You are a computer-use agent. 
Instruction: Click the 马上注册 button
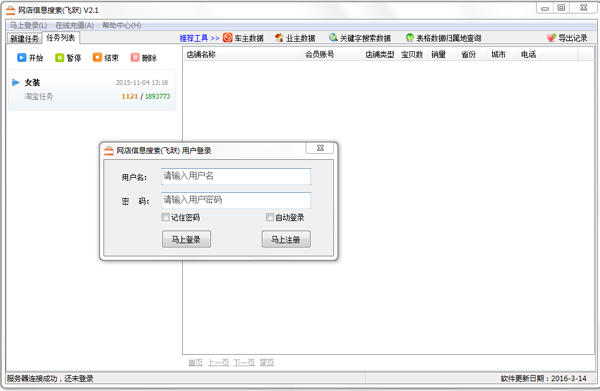click(x=286, y=239)
